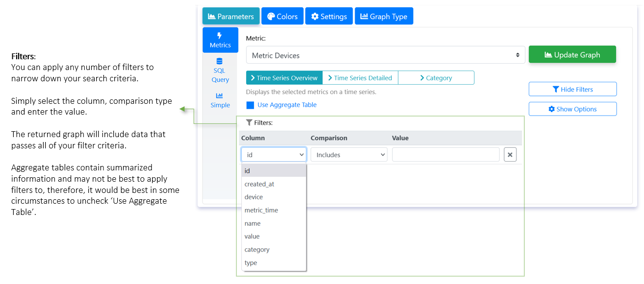This screenshot has height=284, width=644.
Task: Choose created_at in the column list
Action: [x=274, y=184]
